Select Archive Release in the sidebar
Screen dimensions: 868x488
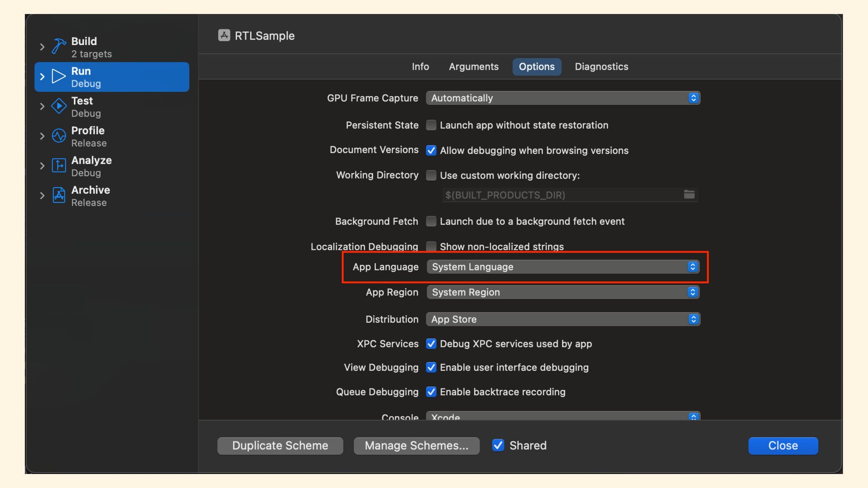[x=112, y=196]
